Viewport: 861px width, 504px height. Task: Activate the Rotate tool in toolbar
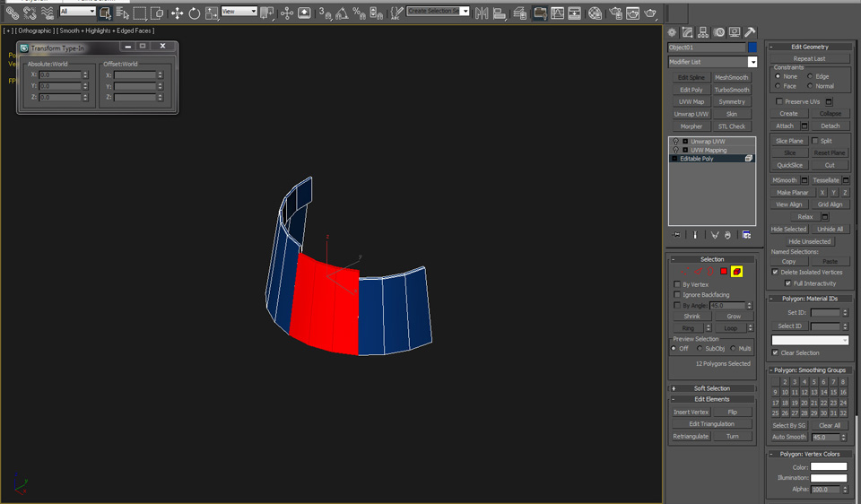194,13
